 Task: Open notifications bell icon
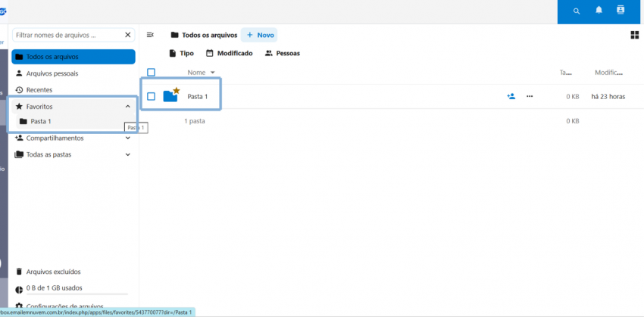pyautogui.click(x=599, y=11)
